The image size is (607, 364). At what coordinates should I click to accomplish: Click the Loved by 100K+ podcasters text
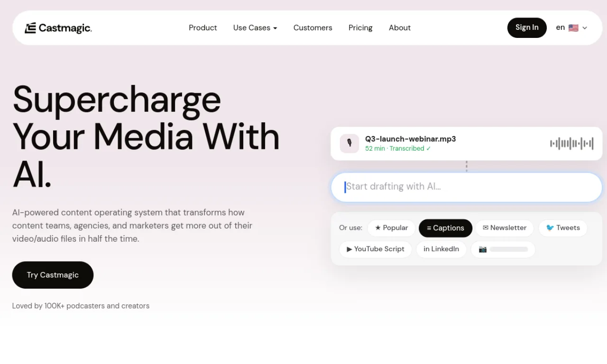81,306
